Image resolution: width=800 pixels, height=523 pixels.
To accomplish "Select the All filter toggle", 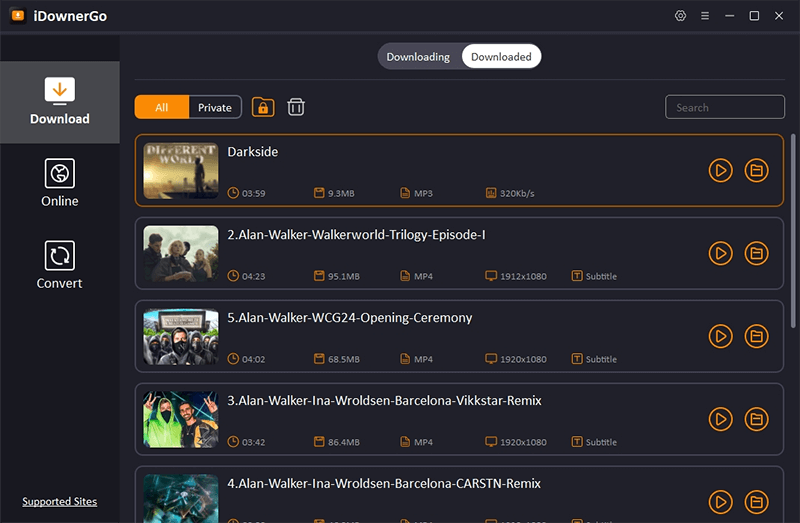I will (x=162, y=108).
